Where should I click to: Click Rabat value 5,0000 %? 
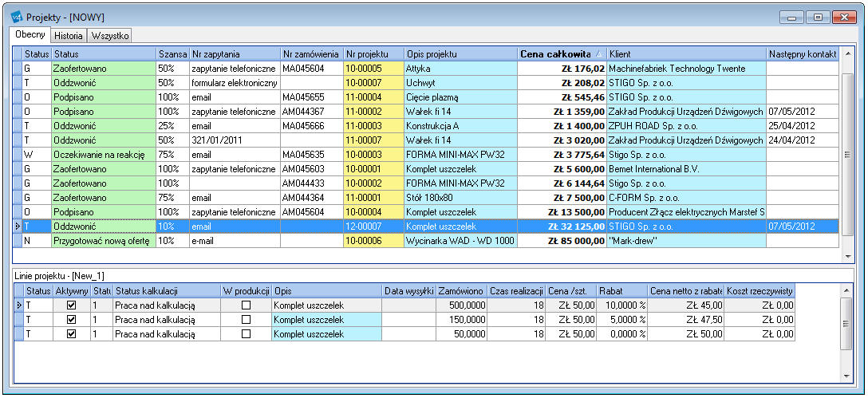coord(622,319)
